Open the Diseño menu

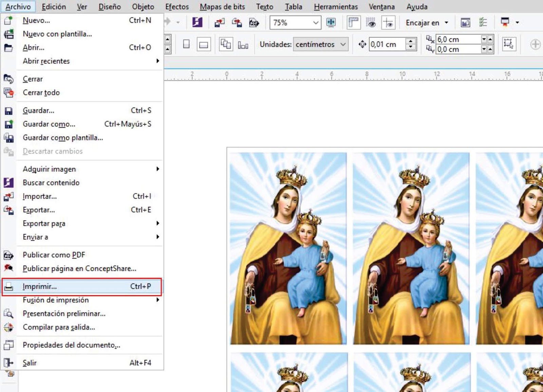[110, 7]
